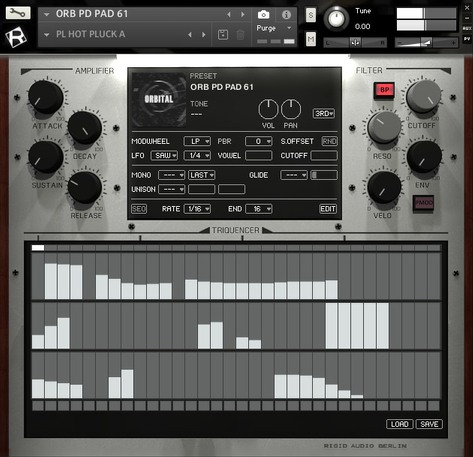Toggle the Mute M button
This screenshot has width=473, height=457.
tap(311, 39)
